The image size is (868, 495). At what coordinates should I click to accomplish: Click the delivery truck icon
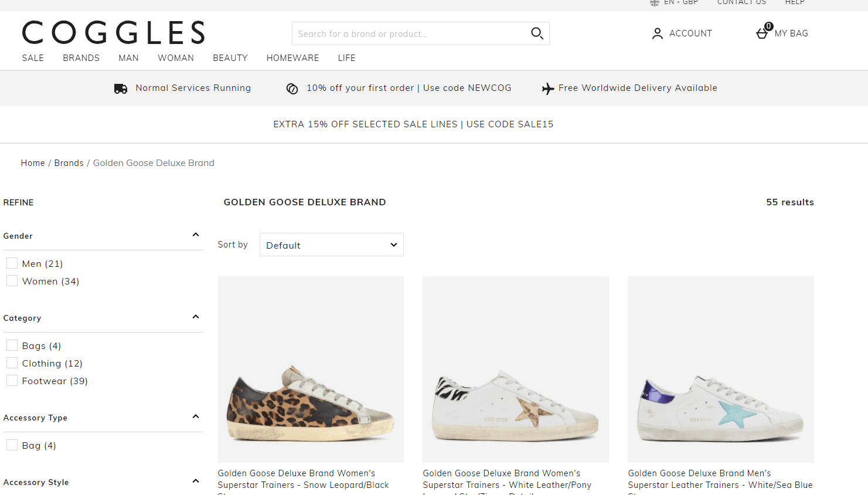pos(121,89)
